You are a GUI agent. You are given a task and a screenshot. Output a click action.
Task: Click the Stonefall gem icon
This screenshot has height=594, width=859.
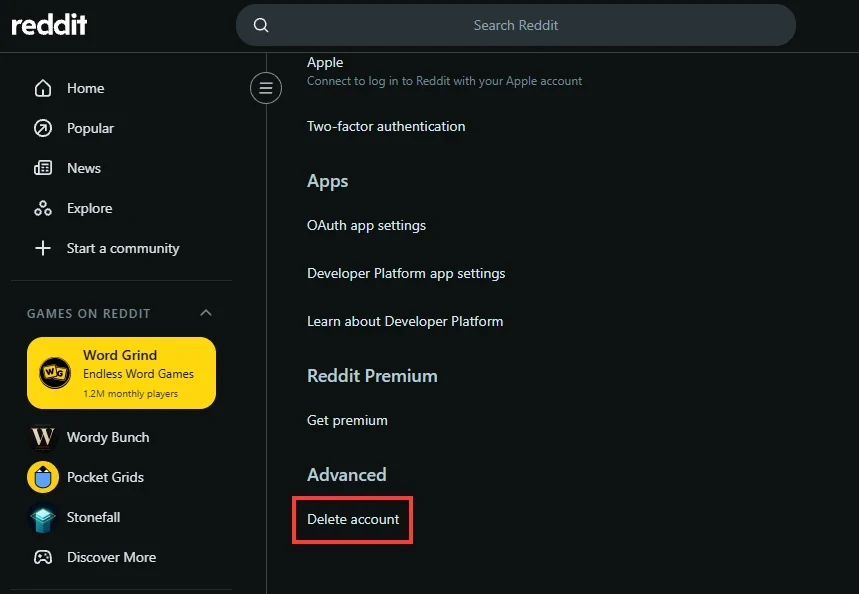tap(43, 517)
